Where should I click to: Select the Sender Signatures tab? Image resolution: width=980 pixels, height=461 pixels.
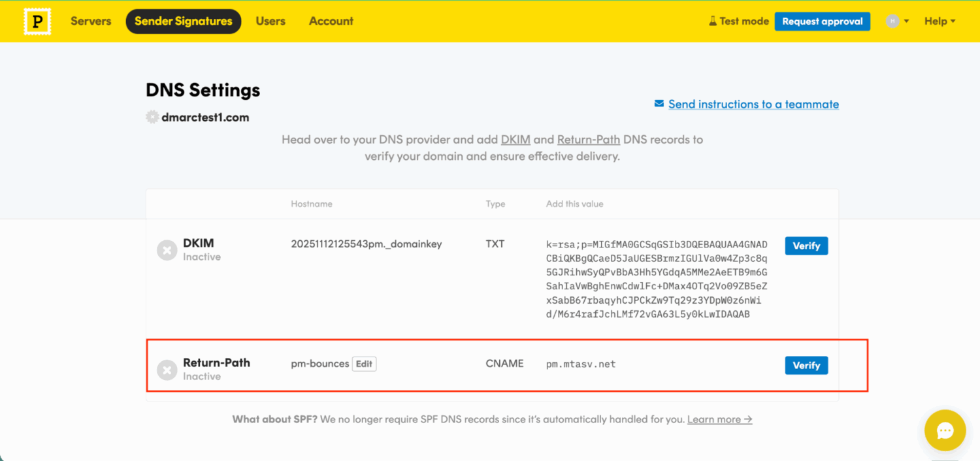click(184, 22)
